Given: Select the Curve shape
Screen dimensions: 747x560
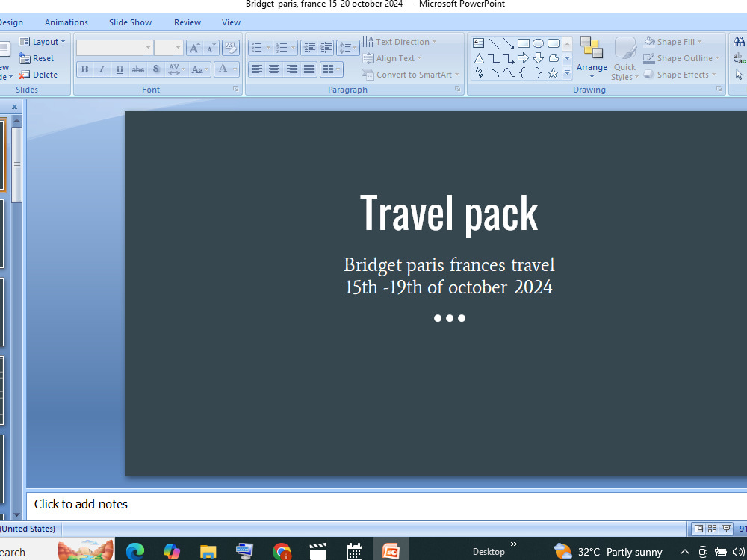Looking at the screenshot, I should tap(508, 73).
